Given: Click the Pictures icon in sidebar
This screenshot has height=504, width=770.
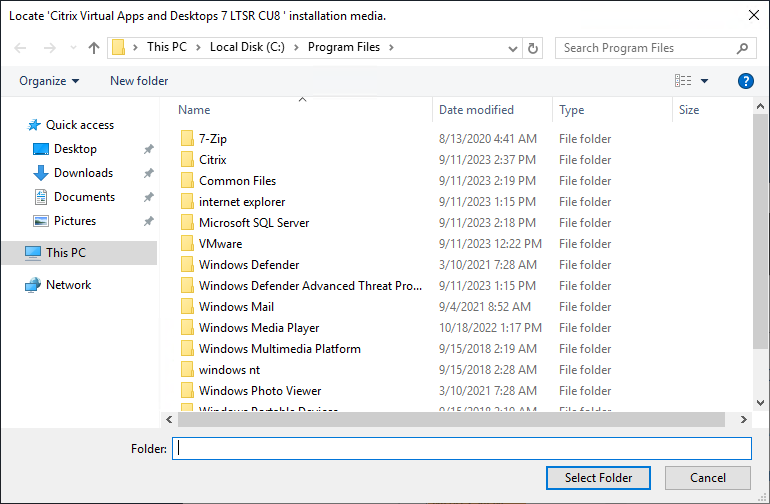Looking at the screenshot, I should 41,221.
